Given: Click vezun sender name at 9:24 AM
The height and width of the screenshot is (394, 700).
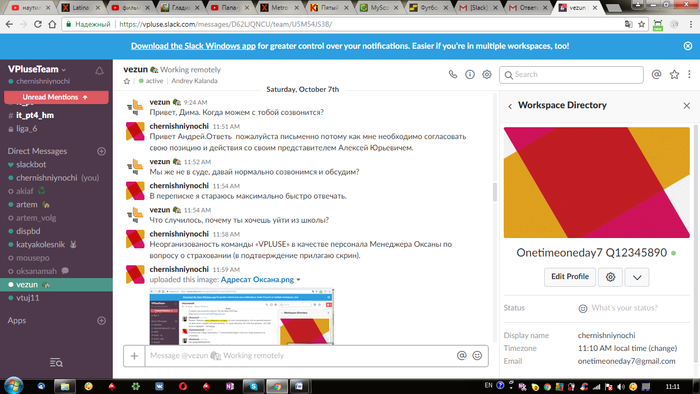Looking at the screenshot, I should [x=159, y=102].
